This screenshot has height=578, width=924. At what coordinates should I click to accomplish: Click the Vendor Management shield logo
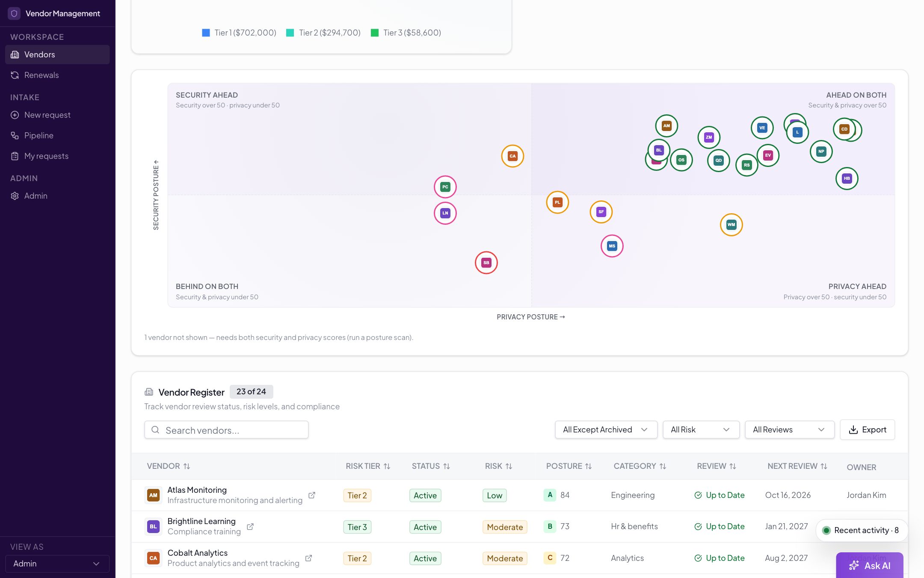click(14, 13)
